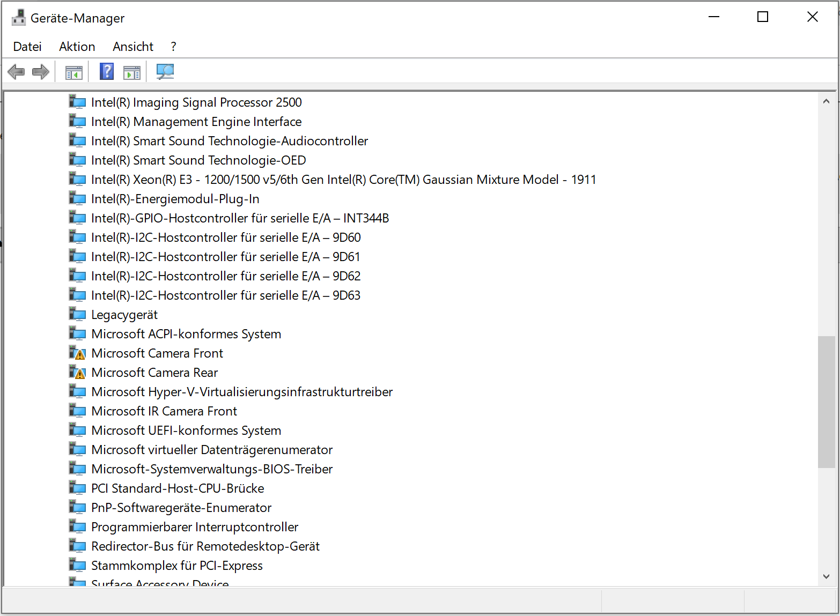Open Help via the question mark toolbar icon
The image size is (840, 616).
[107, 71]
